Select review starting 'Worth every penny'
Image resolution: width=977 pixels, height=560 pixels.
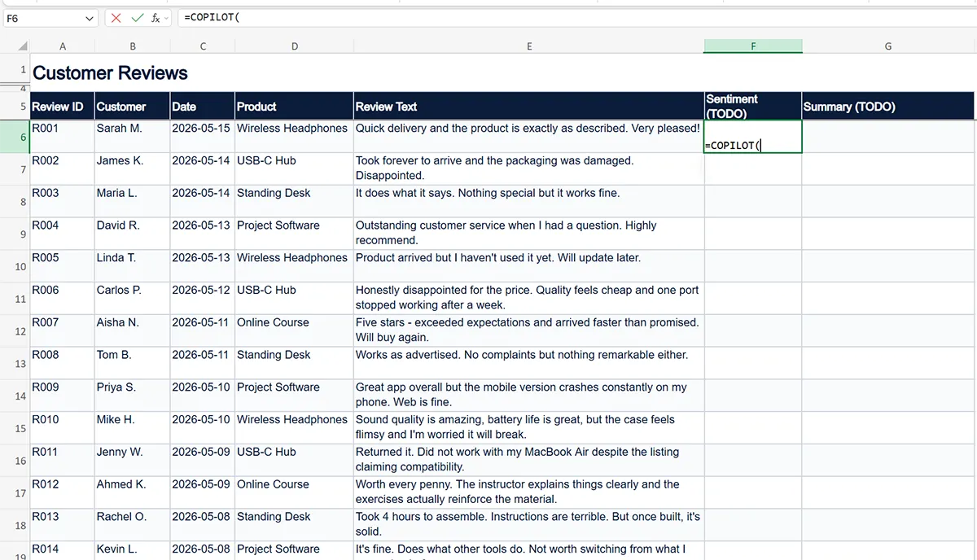click(x=529, y=493)
